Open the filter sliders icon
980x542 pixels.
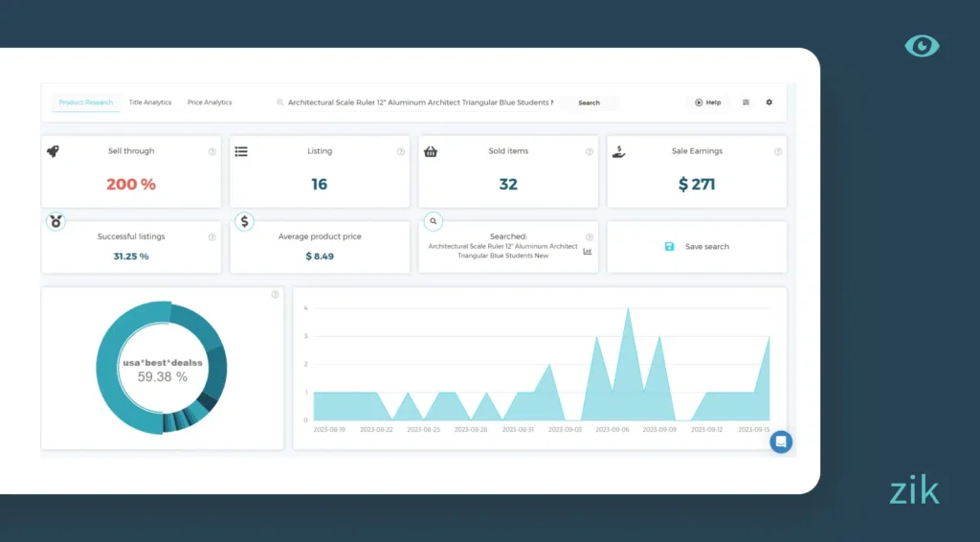point(746,102)
